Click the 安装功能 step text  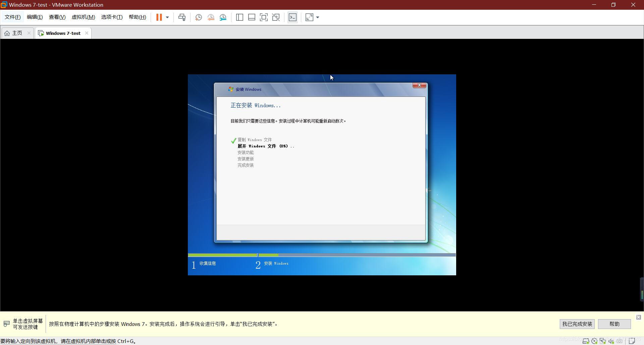[x=246, y=152]
